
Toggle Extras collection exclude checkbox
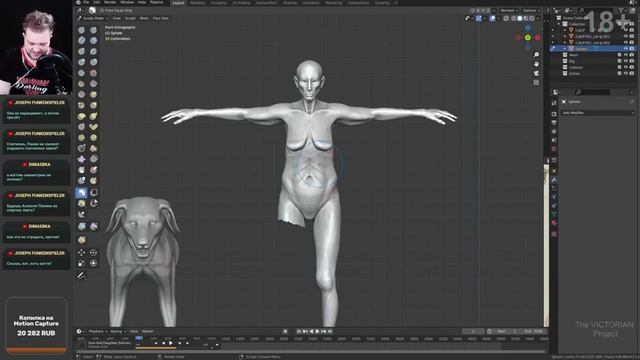(619, 73)
